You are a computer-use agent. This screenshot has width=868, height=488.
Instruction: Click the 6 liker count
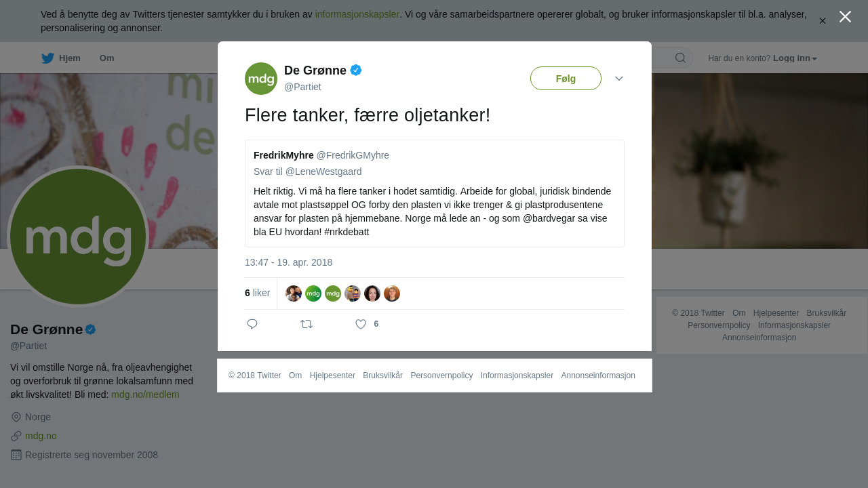pyautogui.click(x=257, y=293)
